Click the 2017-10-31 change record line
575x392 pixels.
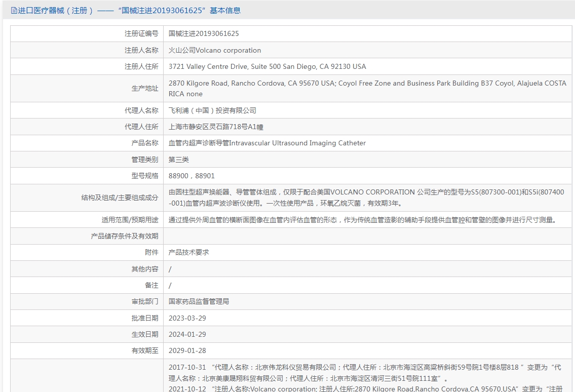pyautogui.click(x=365, y=373)
